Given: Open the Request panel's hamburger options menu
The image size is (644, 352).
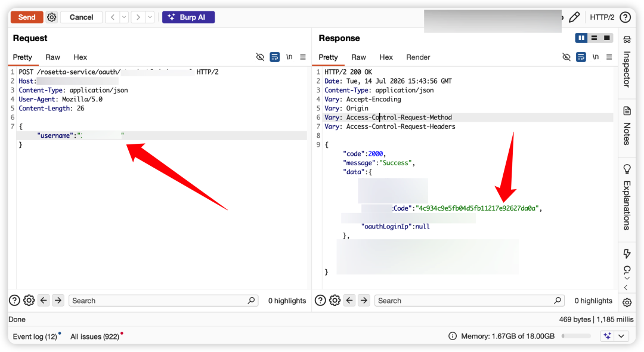Looking at the screenshot, I should [303, 57].
